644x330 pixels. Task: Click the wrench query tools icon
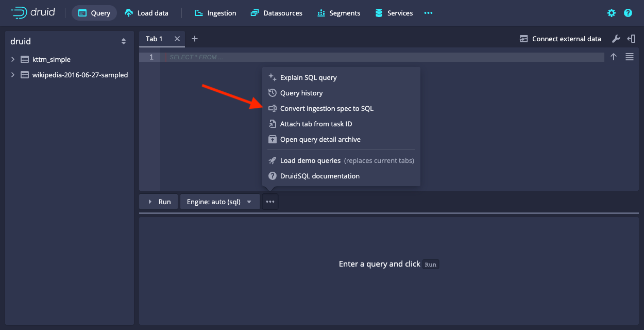616,38
